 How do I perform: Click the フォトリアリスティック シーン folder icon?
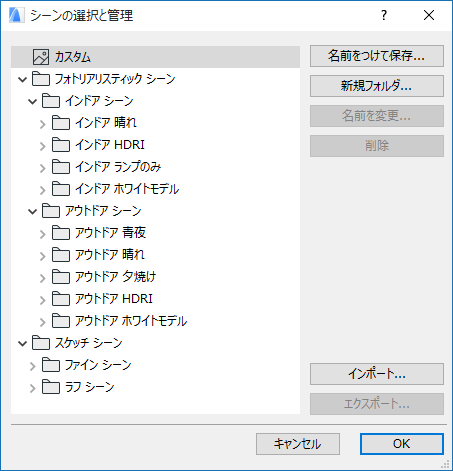coord(41,79)
